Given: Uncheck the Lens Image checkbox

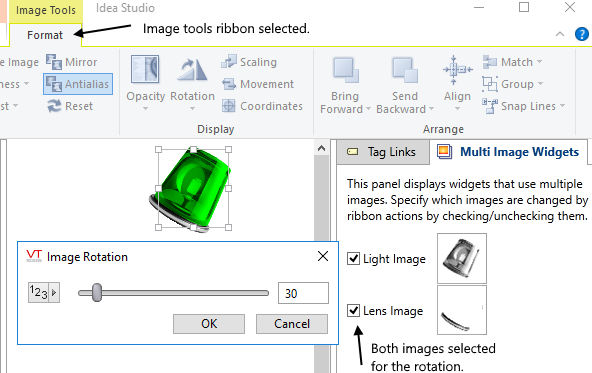Looking at the screenshot, I should [353, 310].
